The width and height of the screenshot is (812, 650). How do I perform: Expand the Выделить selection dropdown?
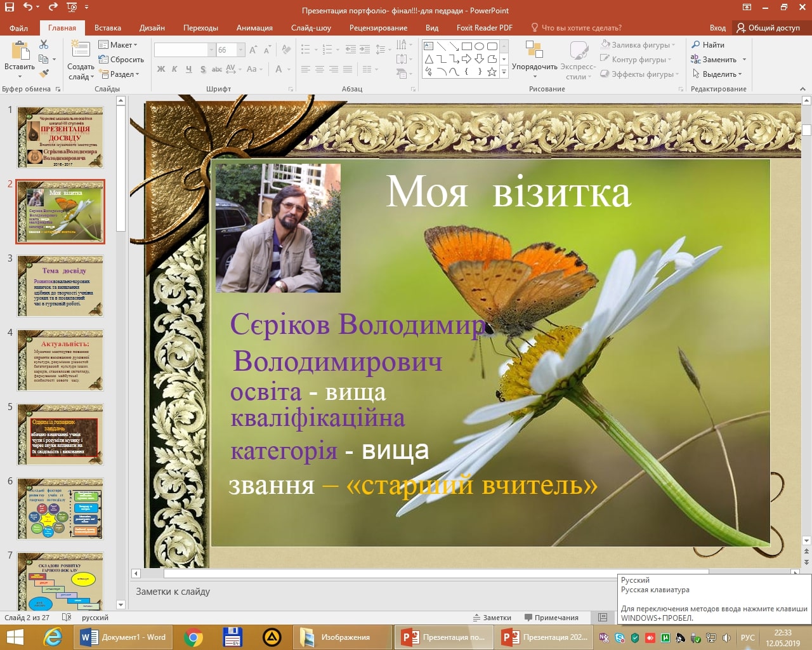pyautogui.click(x=716, y=74)
